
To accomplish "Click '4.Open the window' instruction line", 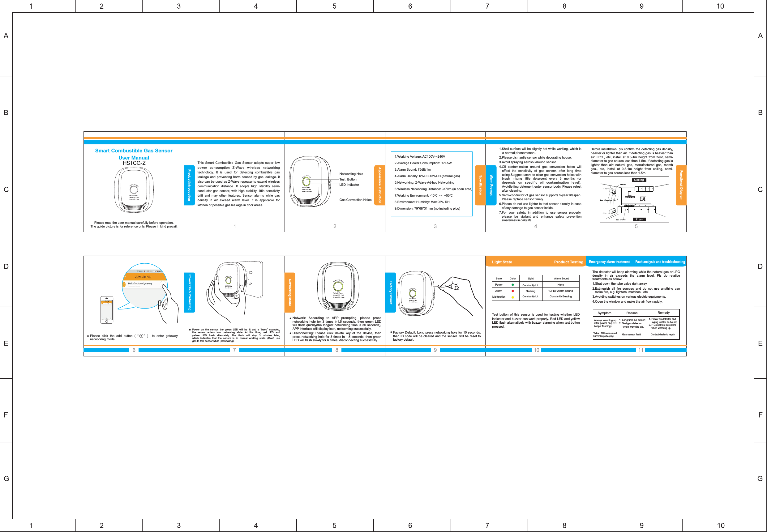I will [627, 301].
